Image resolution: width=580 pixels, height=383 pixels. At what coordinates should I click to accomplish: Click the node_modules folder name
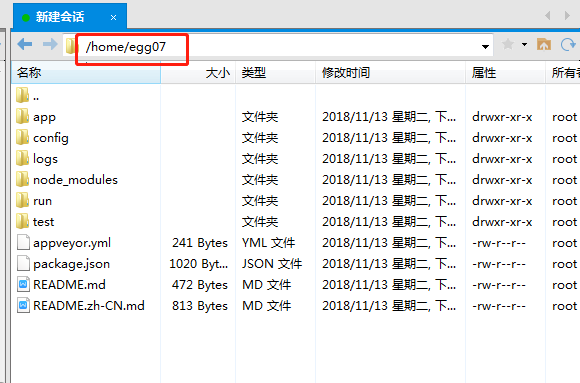tap(75, 180)
